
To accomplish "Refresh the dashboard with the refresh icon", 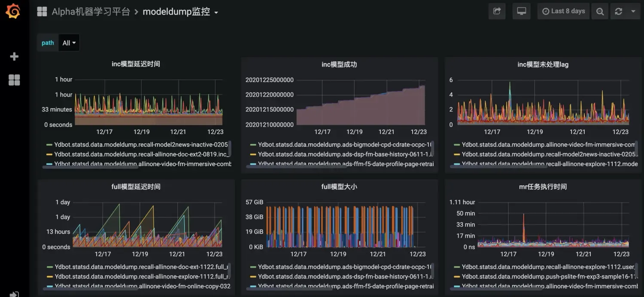I will pyautogui.click(x=618, y=12).
